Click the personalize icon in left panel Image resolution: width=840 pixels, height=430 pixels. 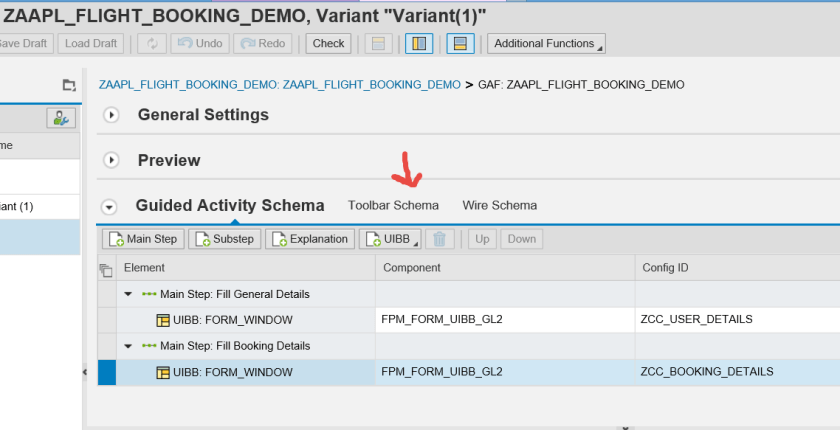[61, 118]
